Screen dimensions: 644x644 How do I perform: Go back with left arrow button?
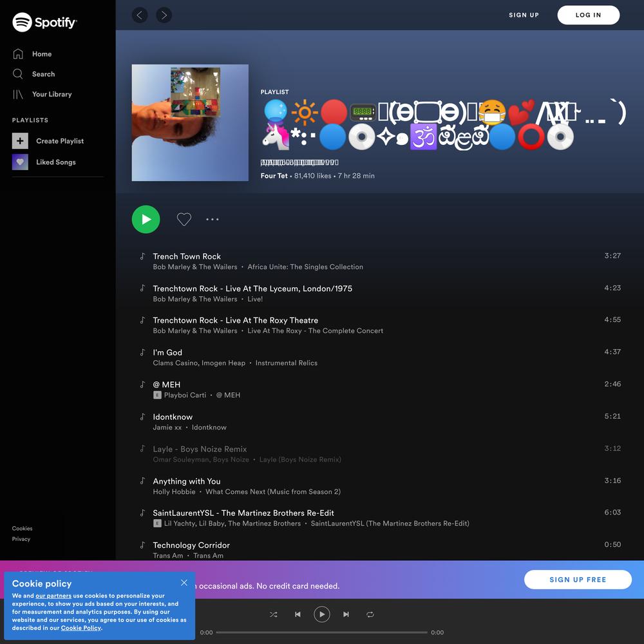click(x=140, y=15)
